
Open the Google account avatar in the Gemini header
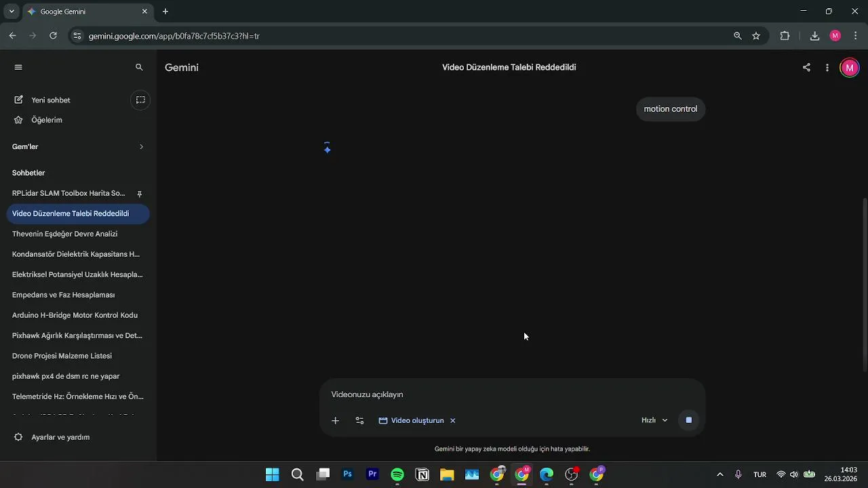(x=850, y=68)
